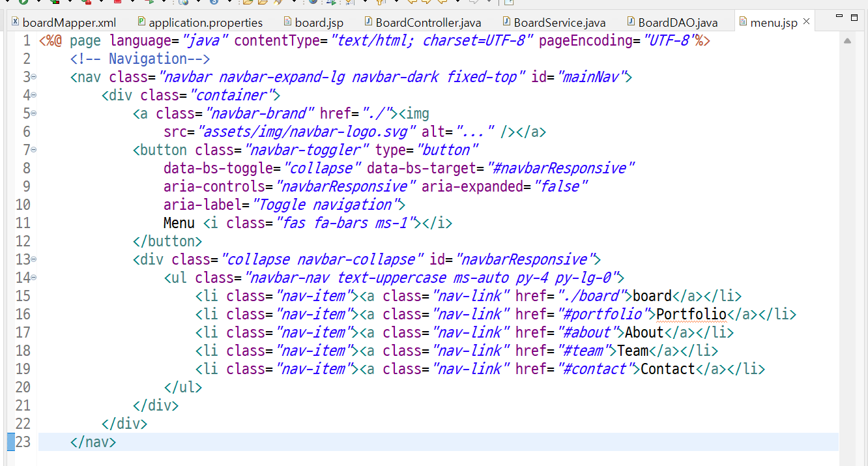Image resolution: width=868 pixels, height=466 pixels.
Task: Click the "false" aria-expanded value
Action: coord(560,186)
